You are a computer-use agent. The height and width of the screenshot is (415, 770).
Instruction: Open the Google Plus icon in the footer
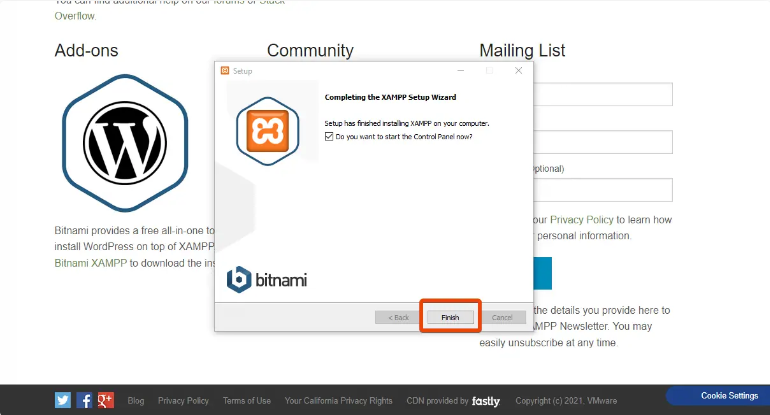(105, 400)
